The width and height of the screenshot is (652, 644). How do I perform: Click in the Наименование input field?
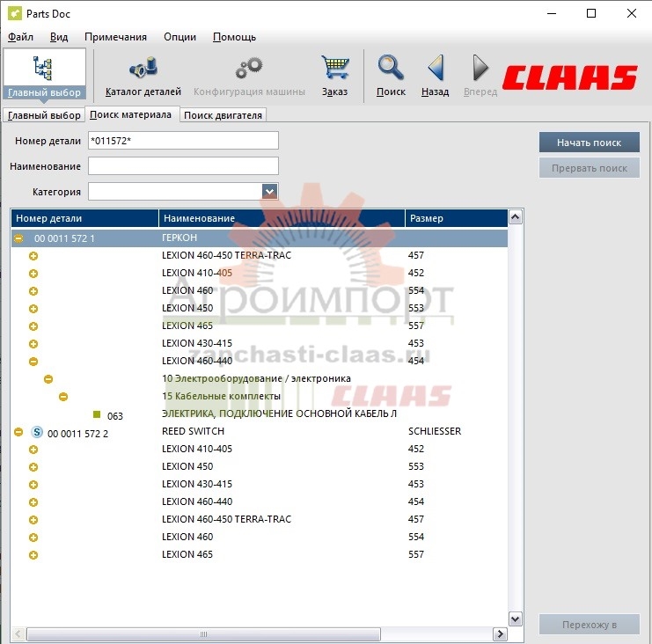click(x=183, y=166)
